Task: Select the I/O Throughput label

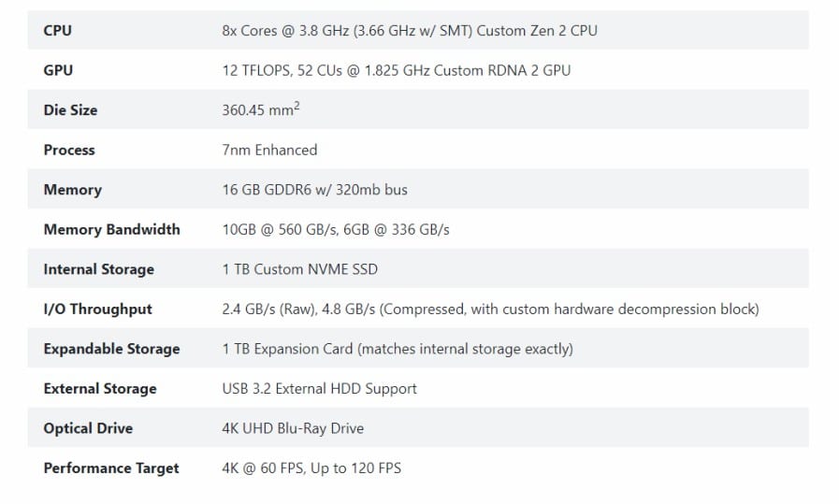Action: tap(97, 310)
